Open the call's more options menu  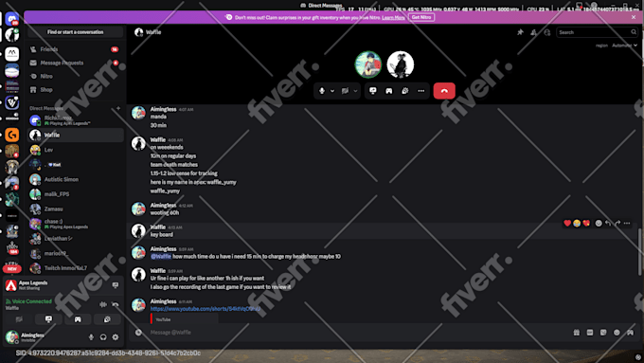421,91
